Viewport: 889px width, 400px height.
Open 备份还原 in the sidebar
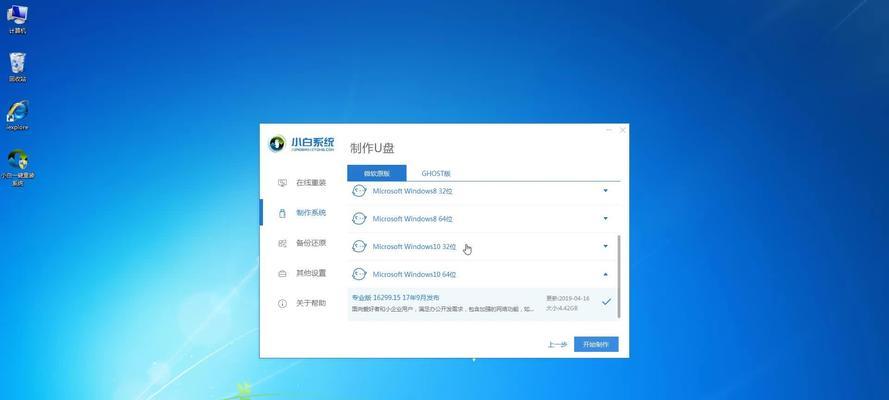click(x=303, y=243)
